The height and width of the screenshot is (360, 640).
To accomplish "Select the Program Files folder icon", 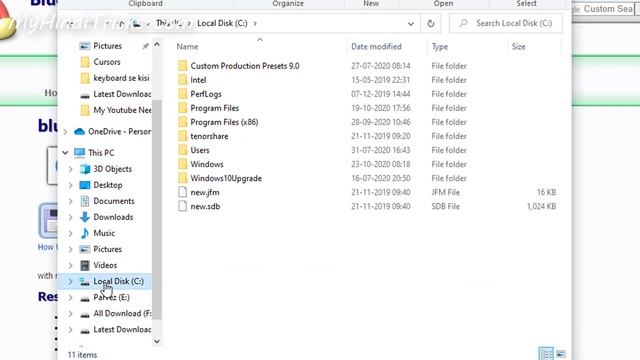I will [182, 108].
